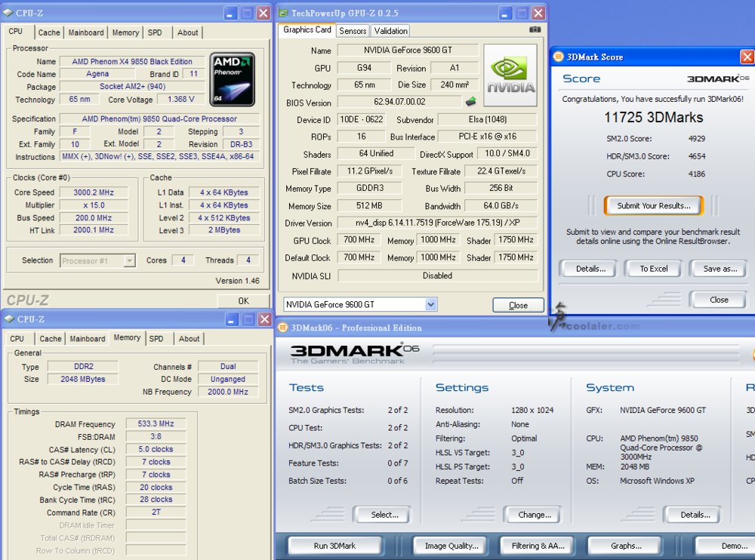Select the Graphics Card tab in GPU-Z

pos(307,30)
